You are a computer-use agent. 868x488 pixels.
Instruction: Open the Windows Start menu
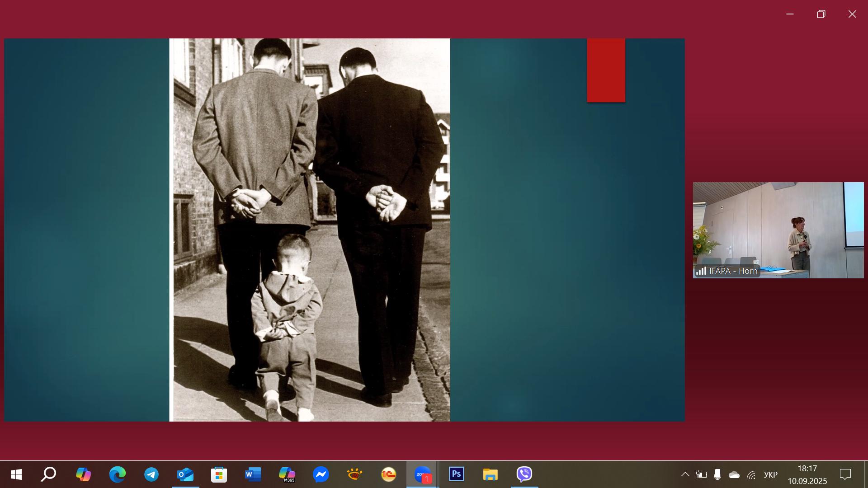coord(16,474)
